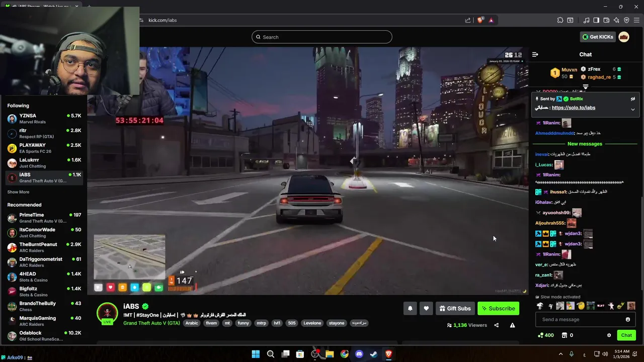
Task: Click the iABS streamer avatar with LIVE badge
Action: point(107,314)
